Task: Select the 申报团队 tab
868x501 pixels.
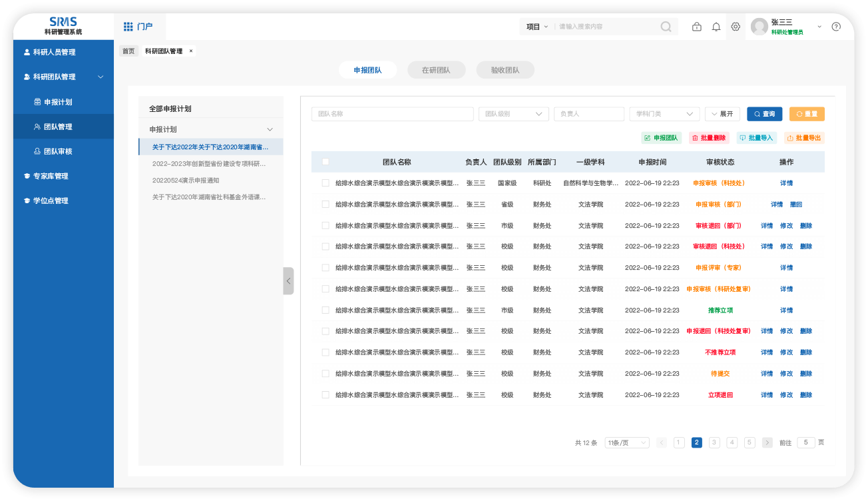Action: (367, 70)
